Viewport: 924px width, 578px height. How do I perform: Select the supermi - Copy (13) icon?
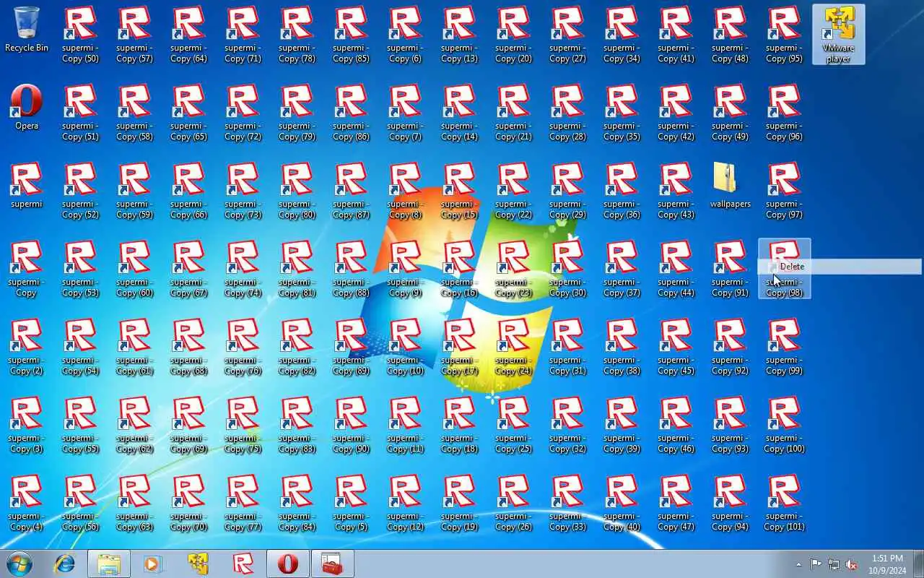click(x=459, y=34)
